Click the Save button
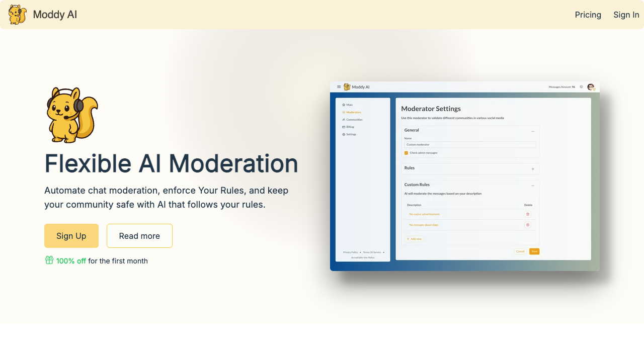This screenshot has height=362, width=644. (534, 251)
